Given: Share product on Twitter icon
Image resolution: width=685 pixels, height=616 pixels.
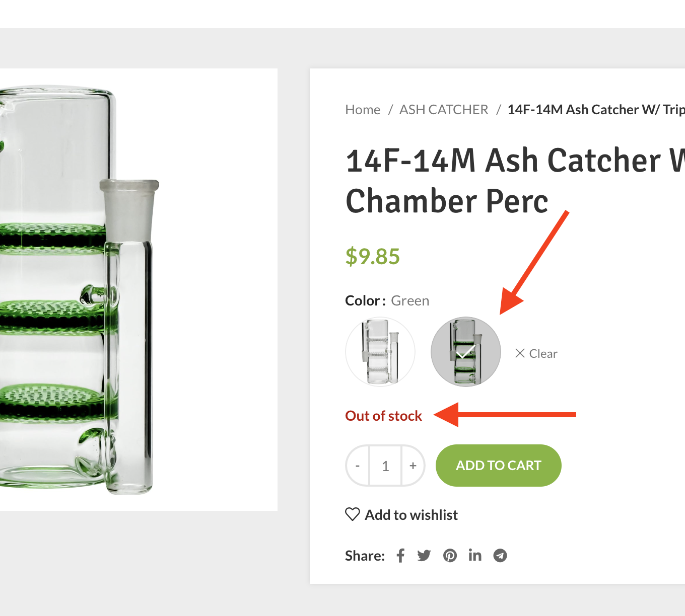Looking at the screenshot, I should [424, 556].
